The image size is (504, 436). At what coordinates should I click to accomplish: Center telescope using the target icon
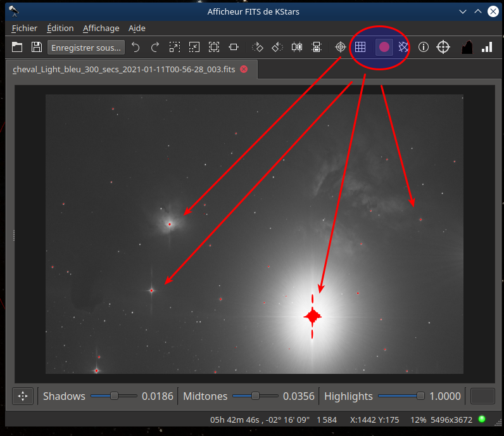point(443,48)
